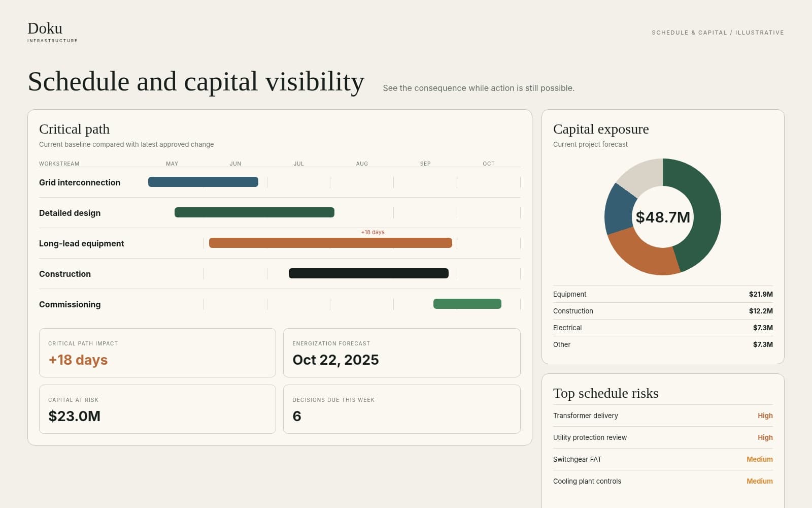Image resolution: width=812 pixels, height=508 pixels.
Task: Click the $21.9M Equipment value
Action: pyautogui.click(x=761, y=294)
